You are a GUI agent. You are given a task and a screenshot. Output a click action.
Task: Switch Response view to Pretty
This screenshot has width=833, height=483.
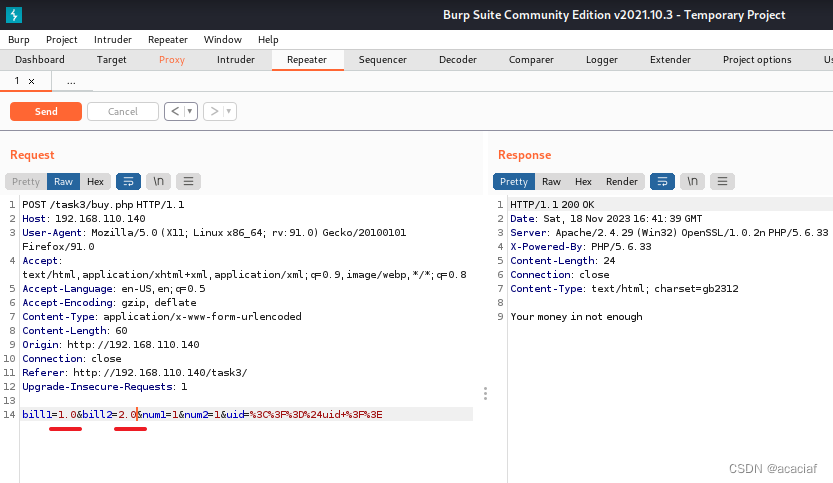pos(514,182)
